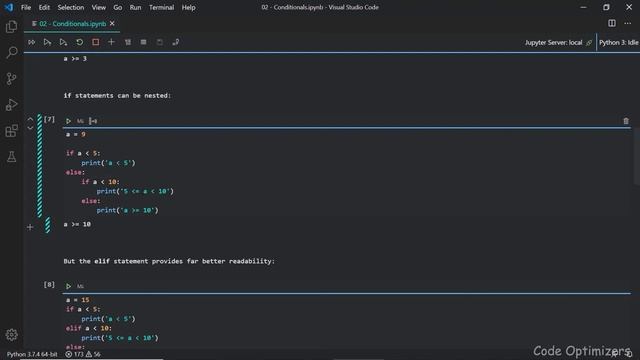Click the [7] execution count label
640x360 pixels.
(x=49, y=119)
